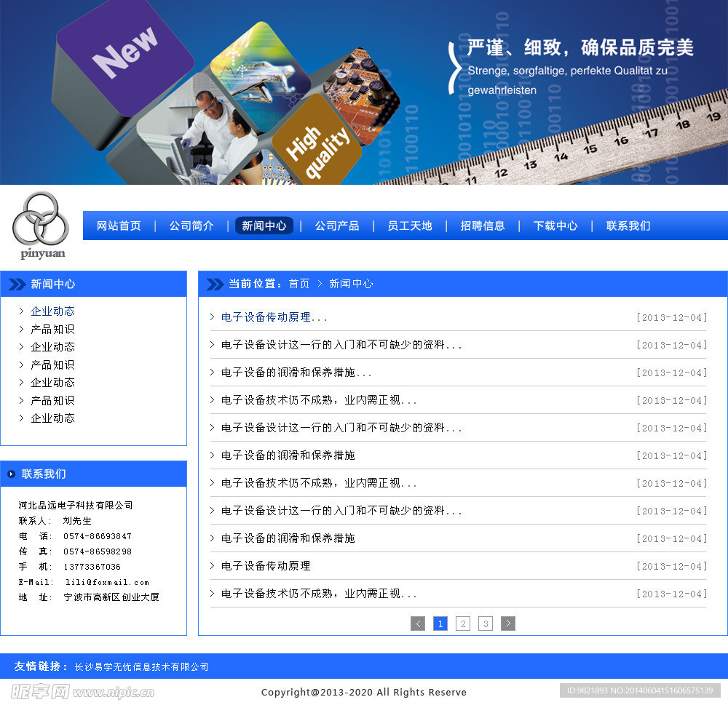The width and height of the screenshot is (728, 705).
Task: Go to previous page arrow button
Action: (418, 624)
